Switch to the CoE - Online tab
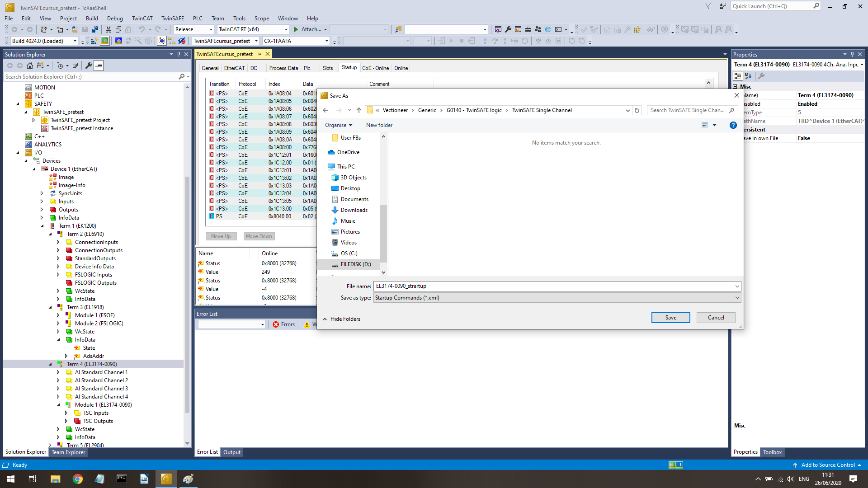 375,68
